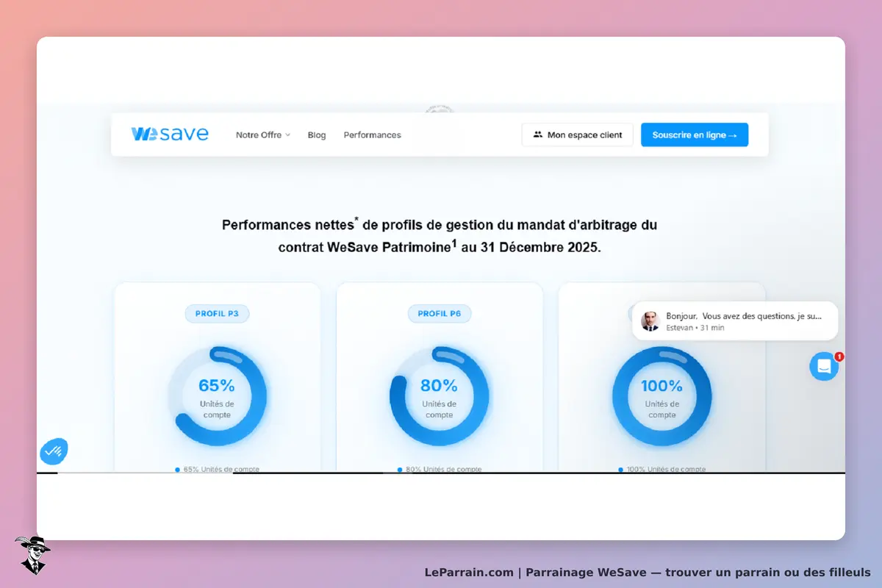Select the PROFIL P6 badge
Viewport: 882px width, 588px height.
440,314
